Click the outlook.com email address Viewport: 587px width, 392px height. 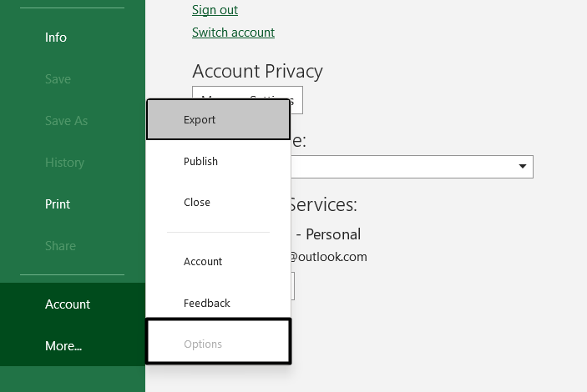(x=329, y=257)
